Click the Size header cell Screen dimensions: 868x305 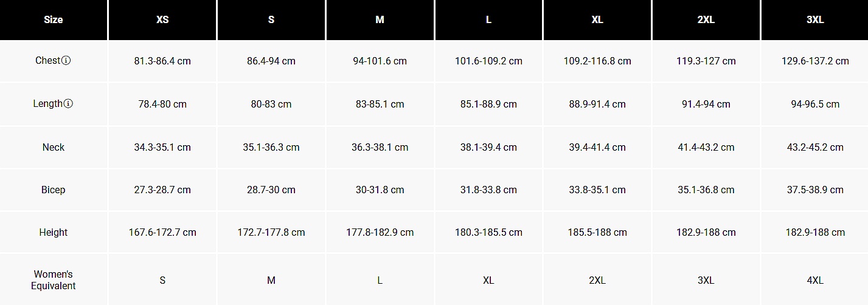(54, 19)
